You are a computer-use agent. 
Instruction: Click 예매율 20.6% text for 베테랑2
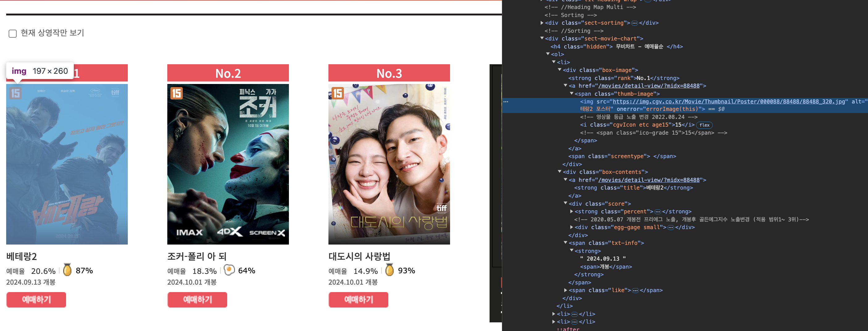[31, 271]
